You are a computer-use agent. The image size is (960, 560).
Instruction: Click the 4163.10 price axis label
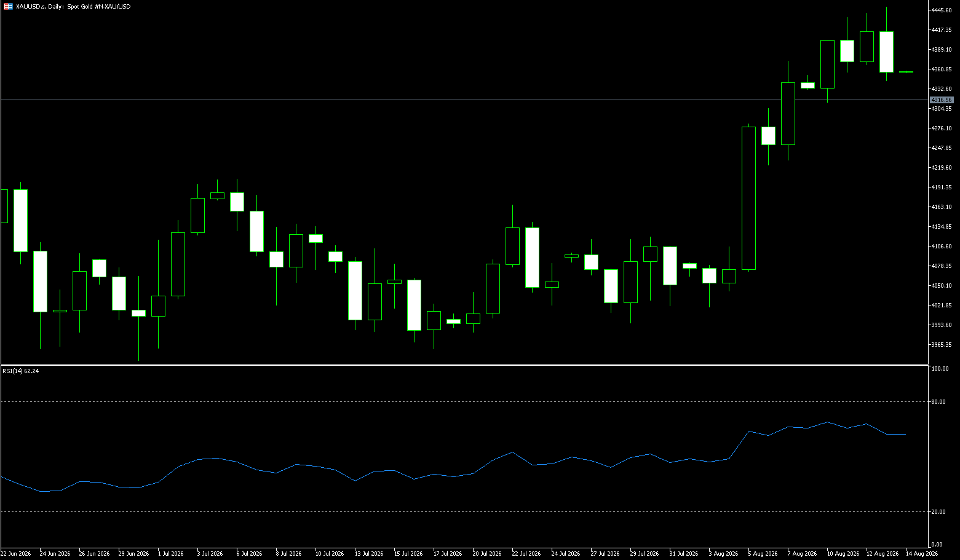click(942, 207)
